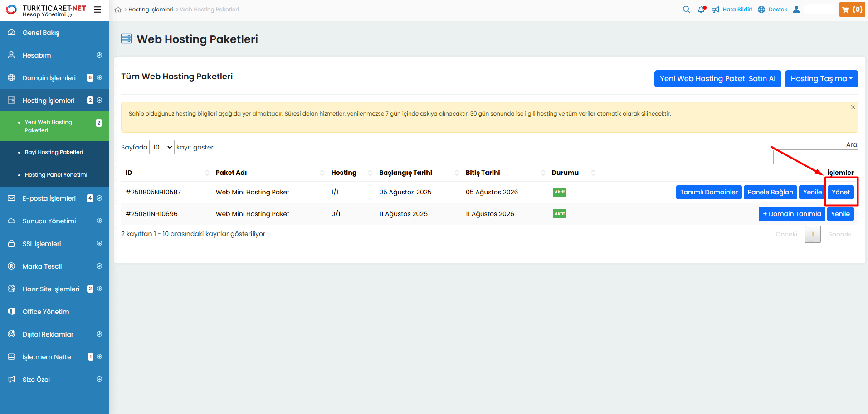The width and height of the screenshot is (868, 414).
Task: Click the search magnifier icon in header
Action: click(686, 10)
